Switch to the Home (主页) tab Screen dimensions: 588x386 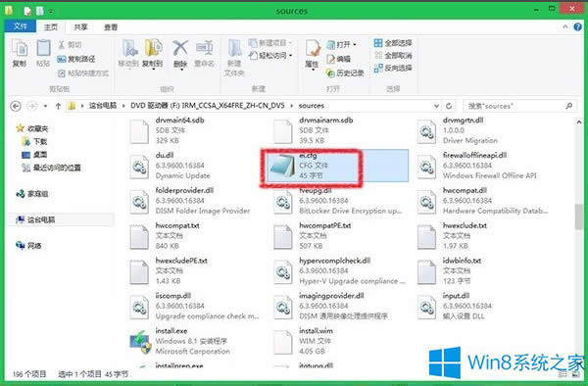pyautogui.click(x=51, y=27)
